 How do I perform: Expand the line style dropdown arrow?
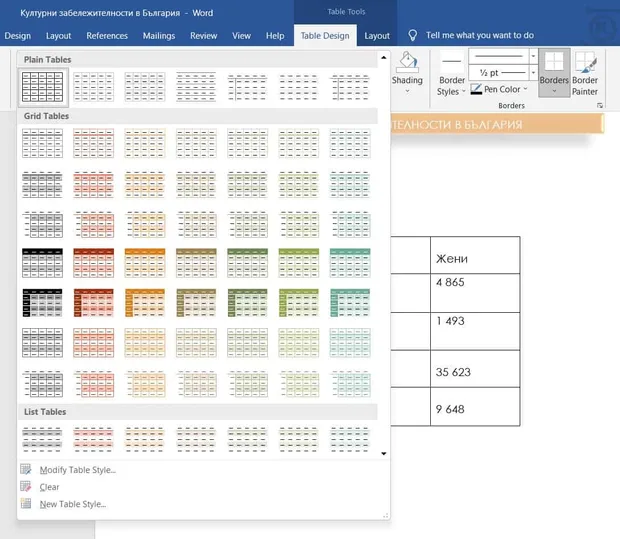pos(533,56)
